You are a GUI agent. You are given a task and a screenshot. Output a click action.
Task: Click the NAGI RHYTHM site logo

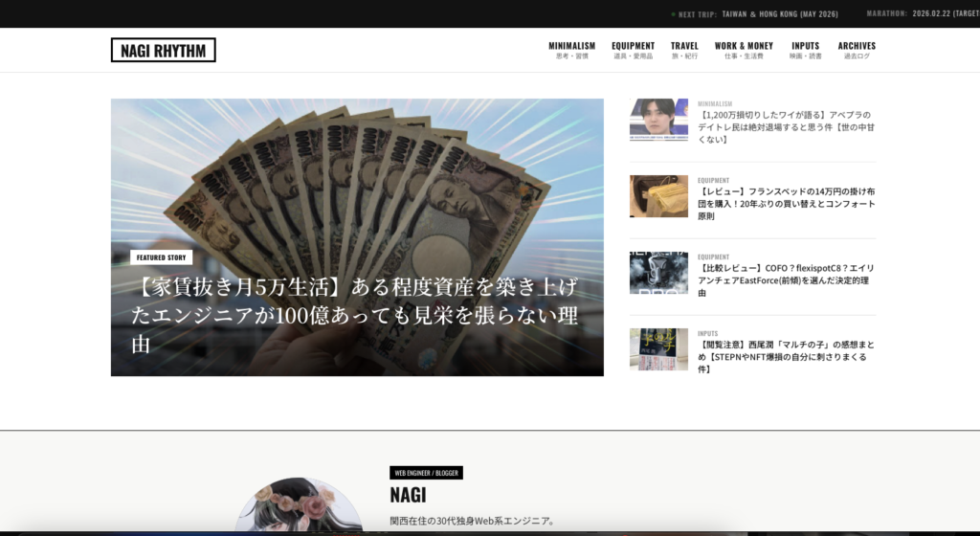[163, 51]
